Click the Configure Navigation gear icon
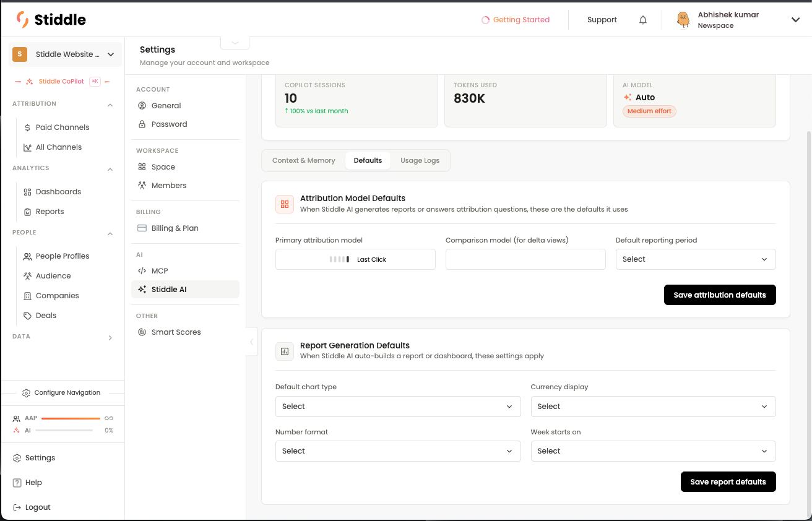 tap(26, 393)
